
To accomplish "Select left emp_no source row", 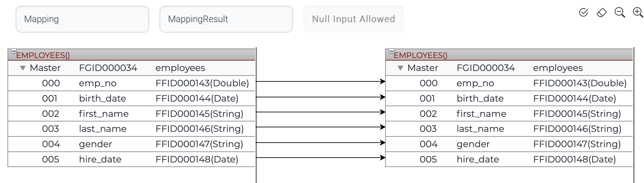I will click(131, 83).
